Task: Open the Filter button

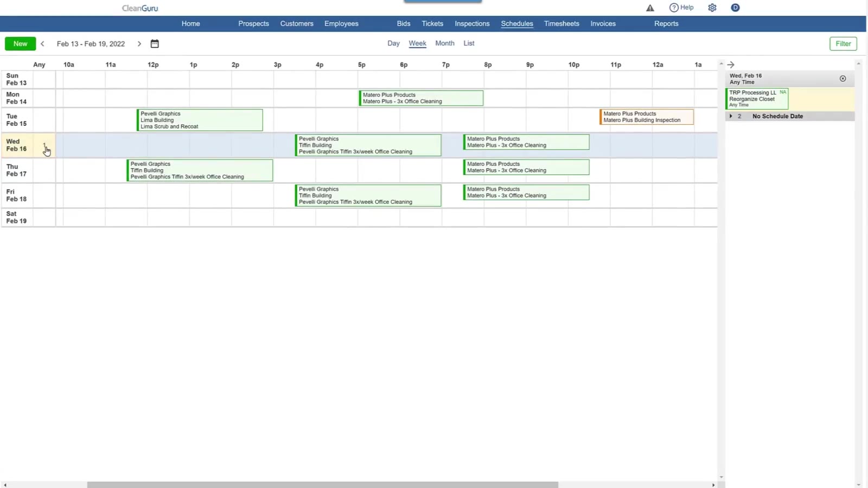Action: tap(843, 44)
